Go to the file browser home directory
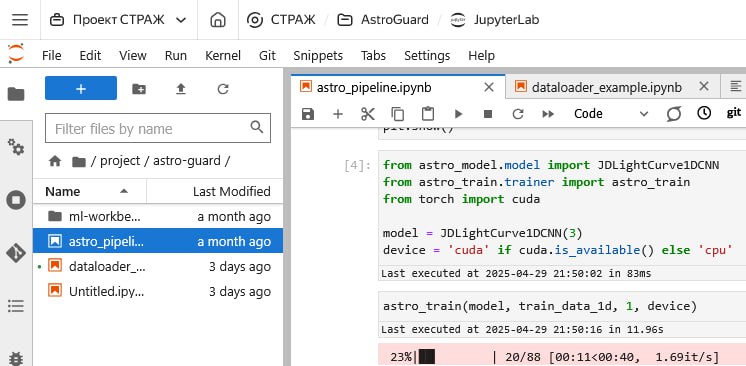Viewport: 746px width, 366px height. (55, 161)
